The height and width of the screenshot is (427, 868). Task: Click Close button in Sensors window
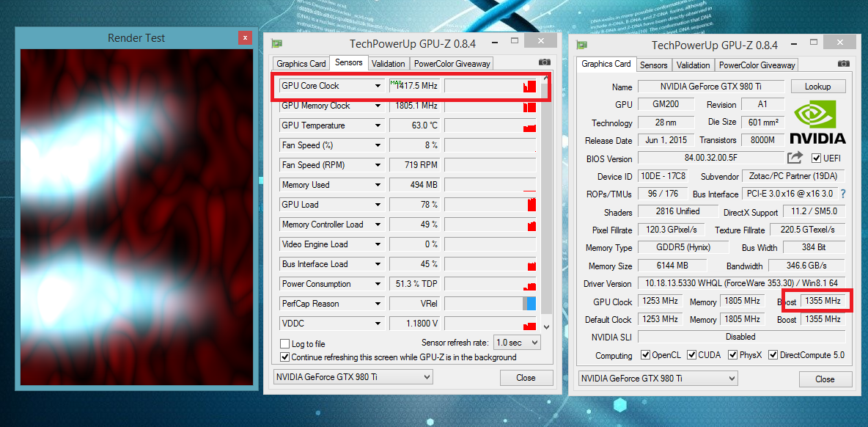(526, 378)
